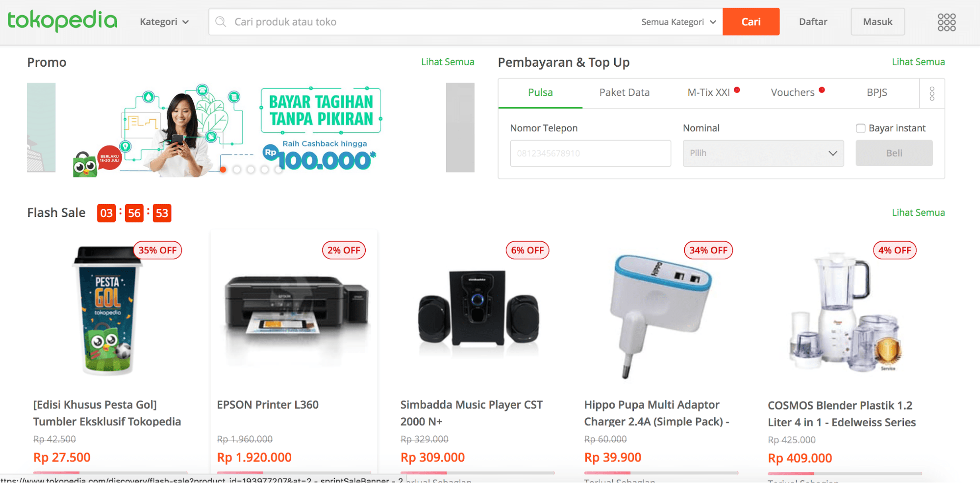This screenshot has height=483, width=980.
Task: Click the Masuk login button
Action: (878, 22)
